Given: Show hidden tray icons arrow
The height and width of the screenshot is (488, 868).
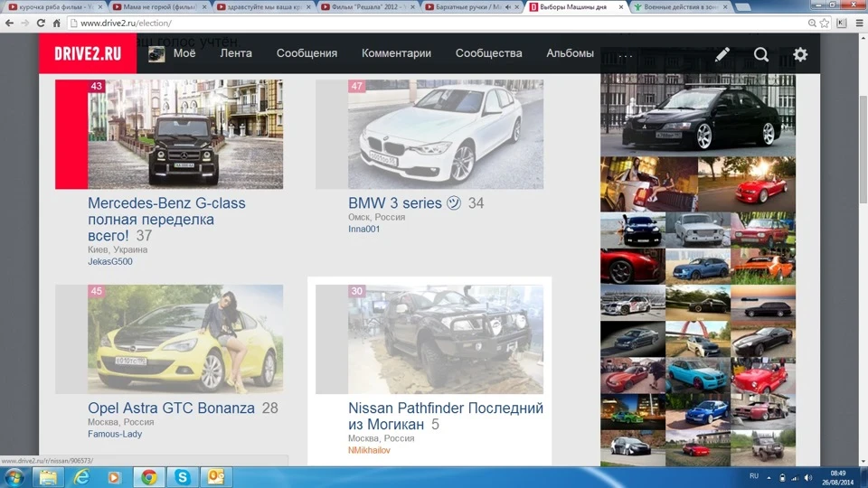Looking at the screenshot, I should click(769, 477).
